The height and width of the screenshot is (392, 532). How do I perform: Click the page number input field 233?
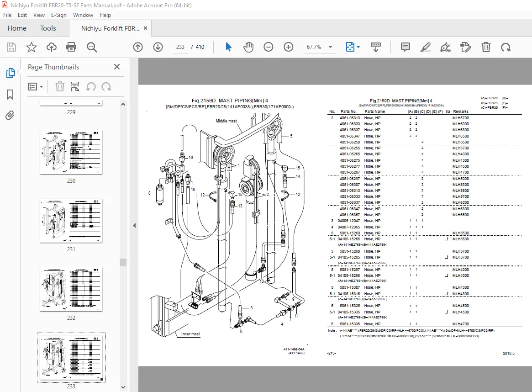point(180,47)
